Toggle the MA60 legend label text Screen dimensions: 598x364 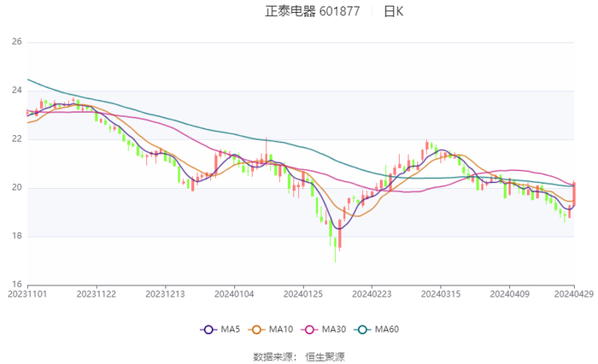[x=387, y=330]
